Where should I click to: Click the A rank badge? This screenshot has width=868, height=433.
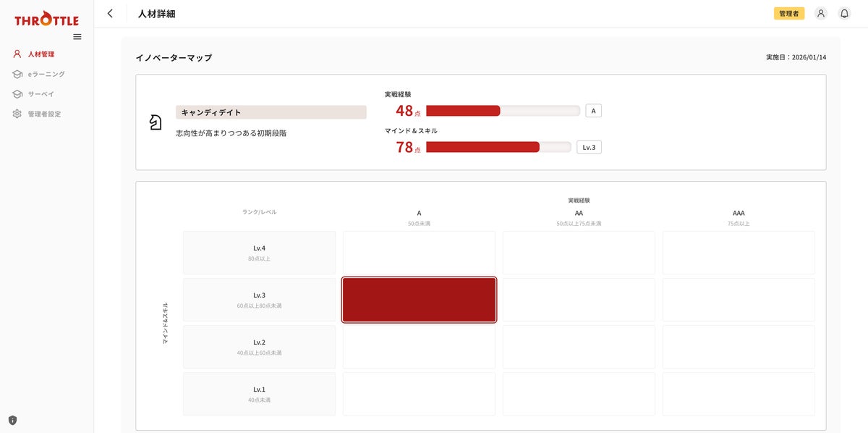(x=593, y=111)
